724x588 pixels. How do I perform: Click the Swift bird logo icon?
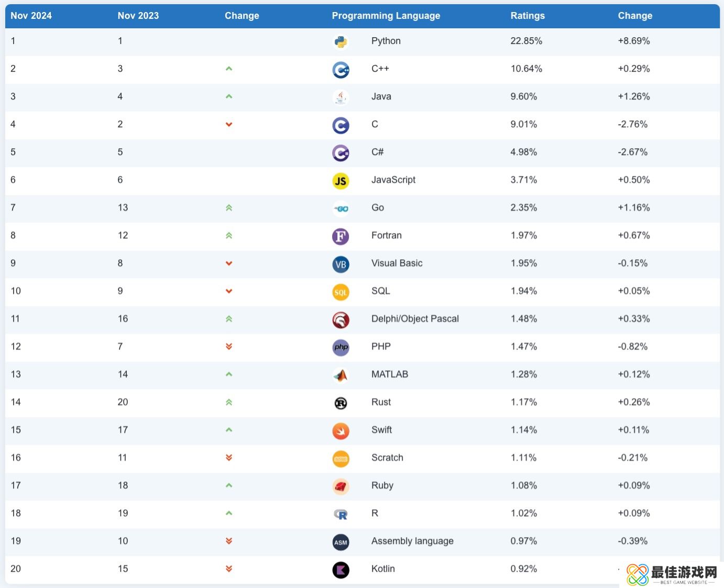341,431
